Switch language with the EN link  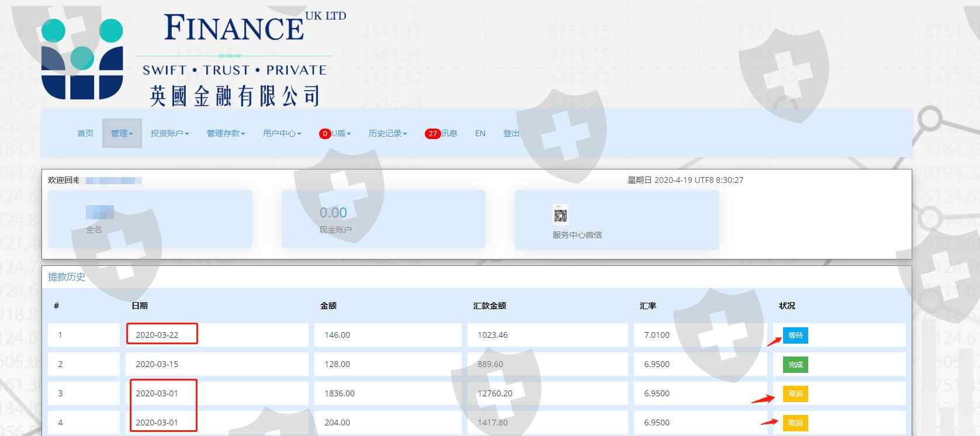480,133
